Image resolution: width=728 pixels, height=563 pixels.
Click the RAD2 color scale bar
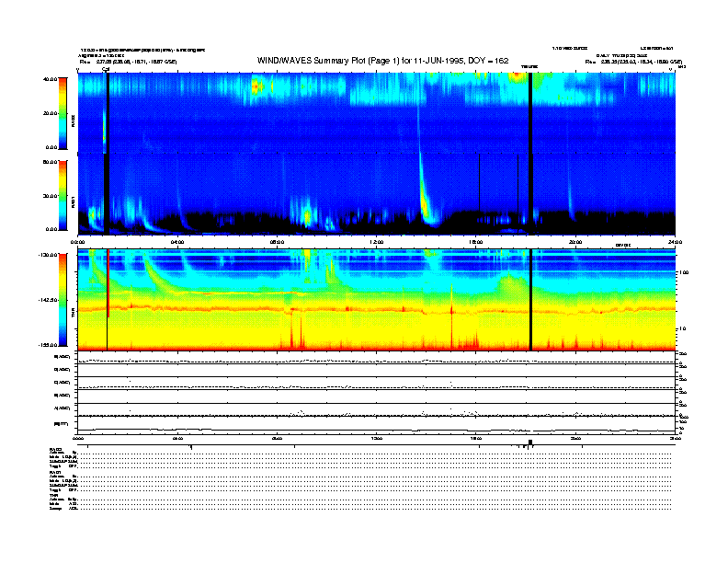[63, 113]
